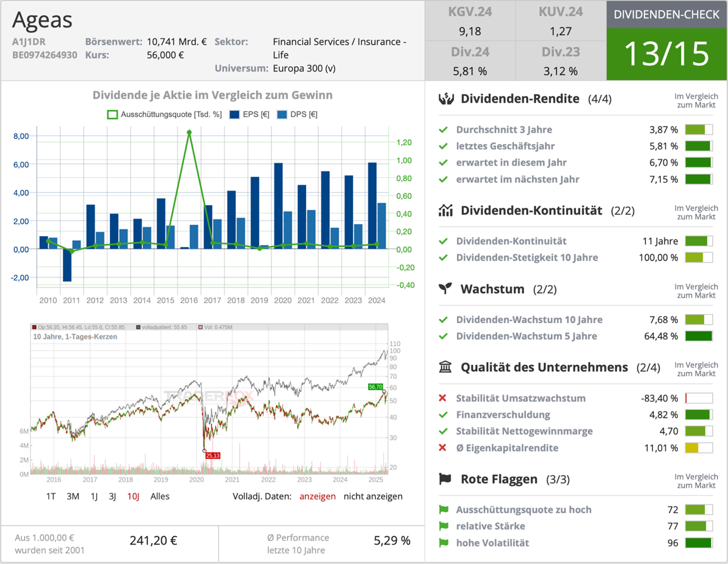Screen dimensions: 728x564
Task: Toggle DPS [€] legend entry
Action: click(297, 115)
